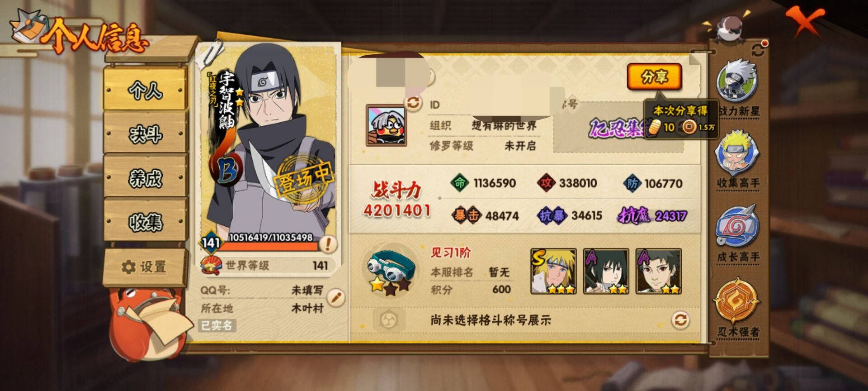This screenshot has width=868, height=391.
Task: Open the 战力新星 Kakashi ranking icon
Action: 736,81
